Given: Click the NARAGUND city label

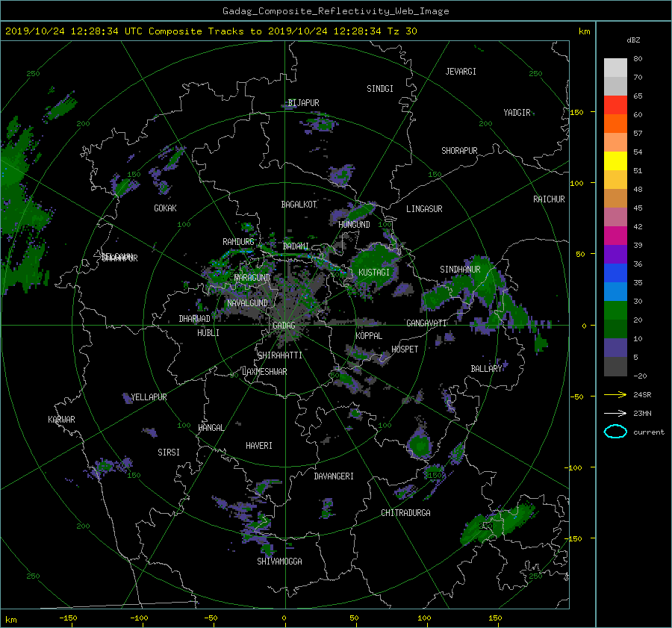Looking at the screenshot, I should pos(252,278).
